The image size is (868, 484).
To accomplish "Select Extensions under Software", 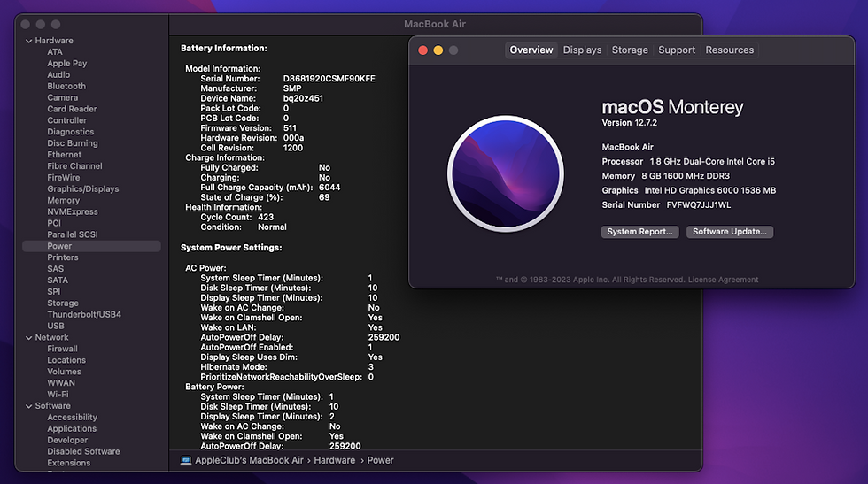I will [69, 463].
